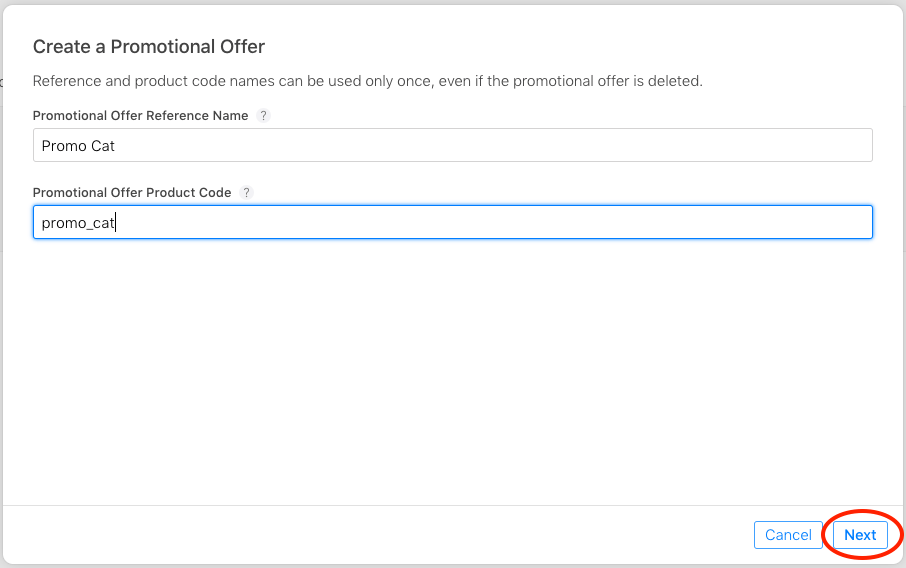Click the blank area below the Product Code field
The image size is (906, 568).
pos(452,370)
